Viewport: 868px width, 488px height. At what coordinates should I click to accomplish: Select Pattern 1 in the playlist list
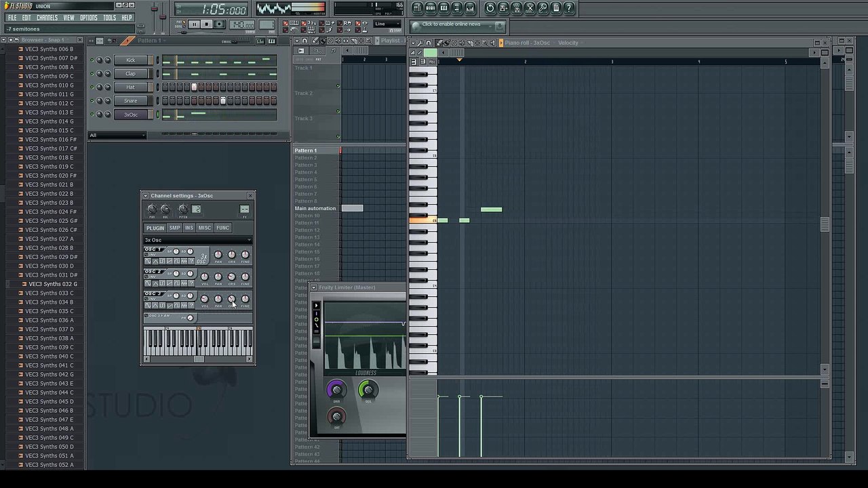(x=316, y=150)
